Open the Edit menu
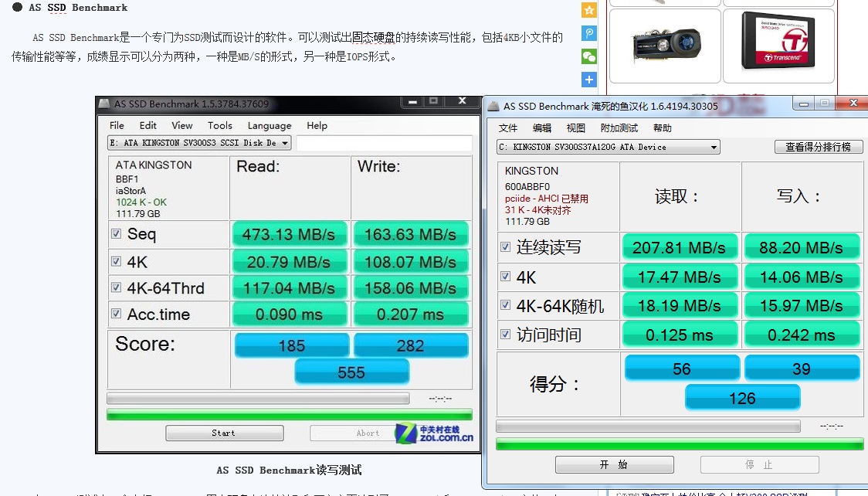The height and width of the screenshot is (496, 868). point(147,126)
